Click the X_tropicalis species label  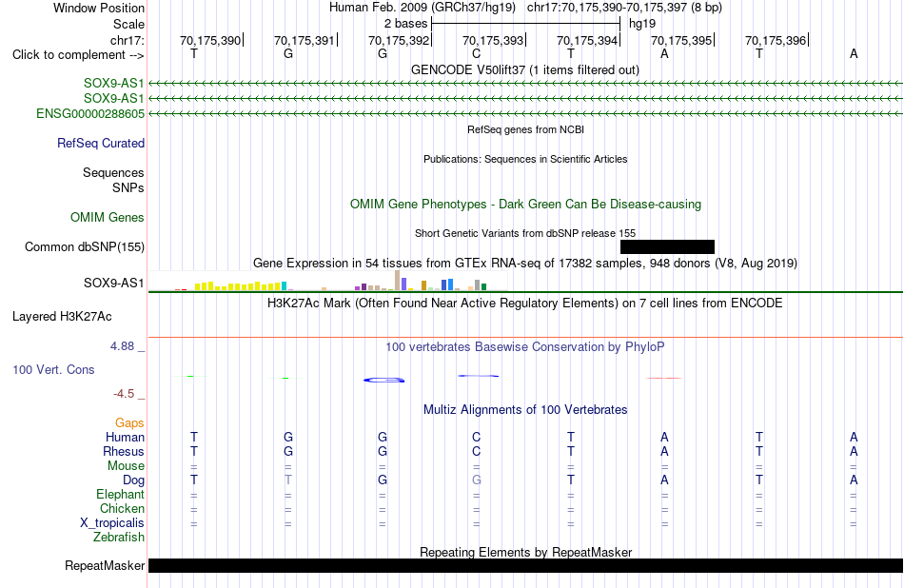click(x=112, y=523)
